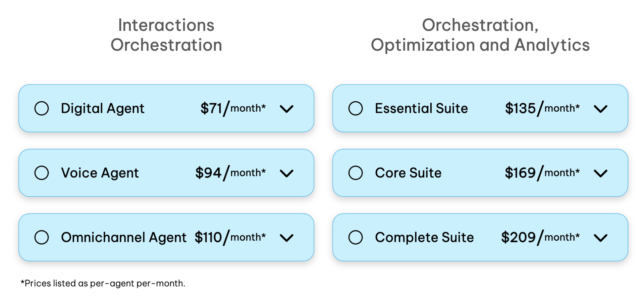
Task: Expand the Essential Suite plan details
Action: (x=601, y=108)
